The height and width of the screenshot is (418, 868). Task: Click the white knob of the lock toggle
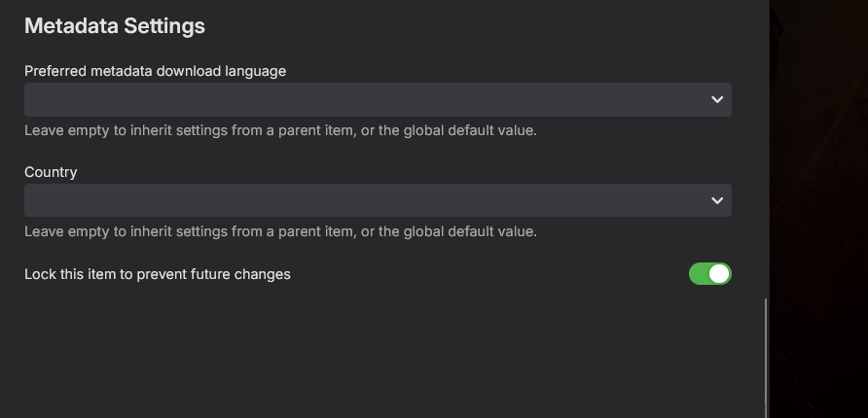point(719,274)
